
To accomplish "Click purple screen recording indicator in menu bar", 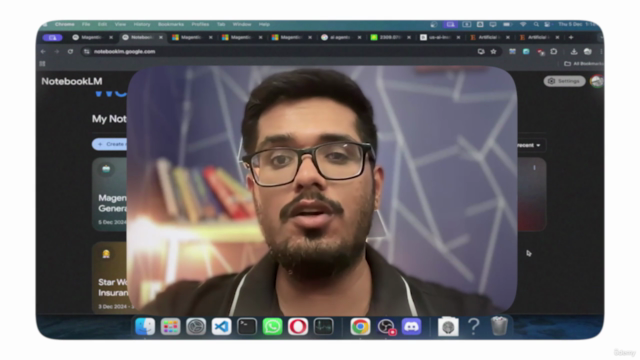I will pos(450,24).
